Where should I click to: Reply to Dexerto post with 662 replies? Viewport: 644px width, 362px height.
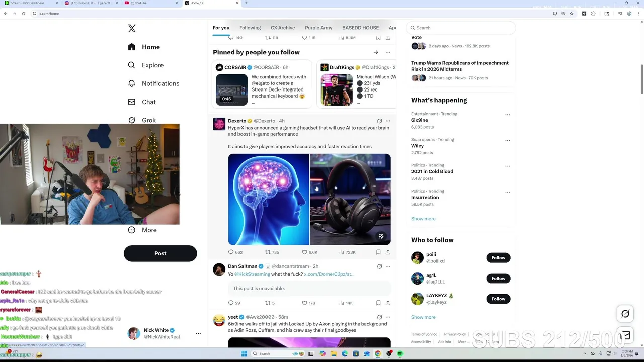point(235,252)
